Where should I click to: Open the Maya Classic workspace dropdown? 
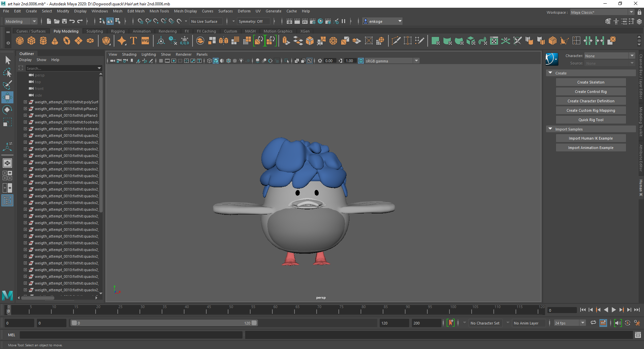[602, 12]
